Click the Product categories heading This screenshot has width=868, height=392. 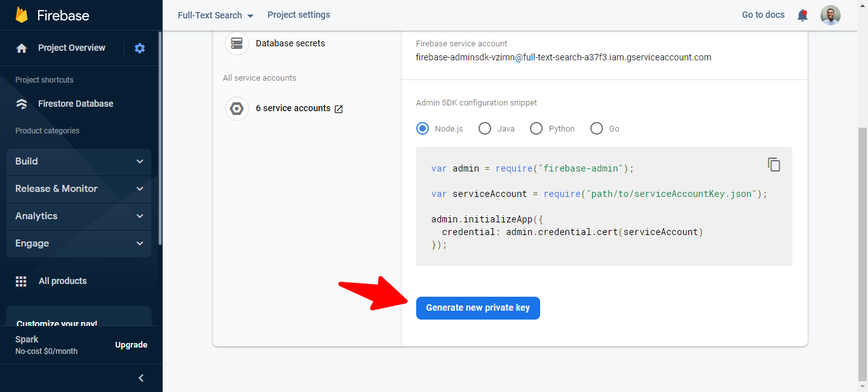(x=48, y=131)
